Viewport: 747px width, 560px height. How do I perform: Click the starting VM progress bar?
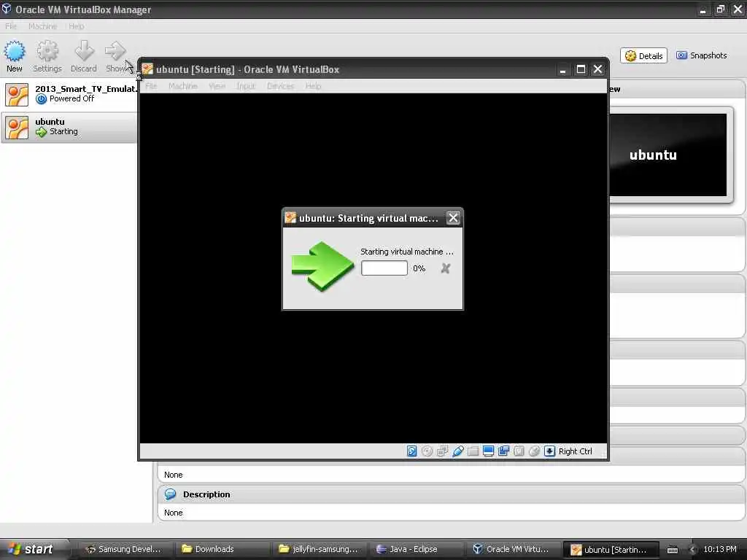click(x=384, y=268)
